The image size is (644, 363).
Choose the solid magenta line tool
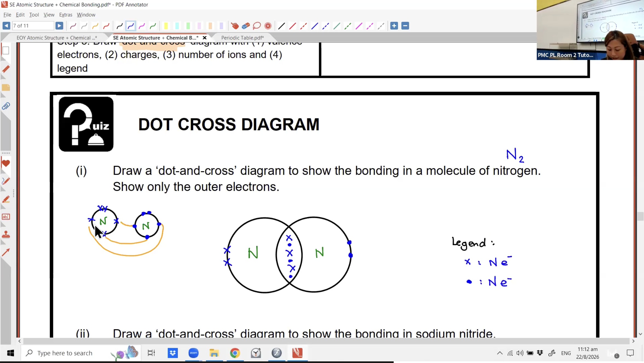coord(359,26)
